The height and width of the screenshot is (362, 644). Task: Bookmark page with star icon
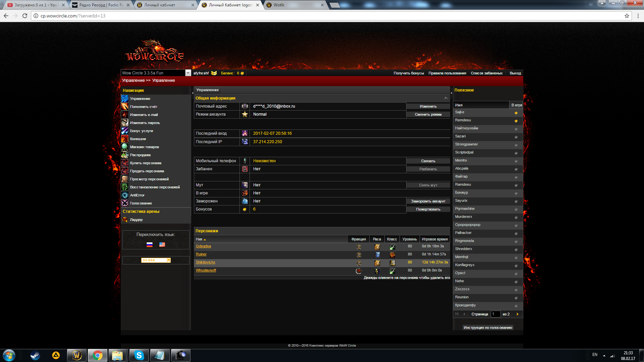point(627,16)
